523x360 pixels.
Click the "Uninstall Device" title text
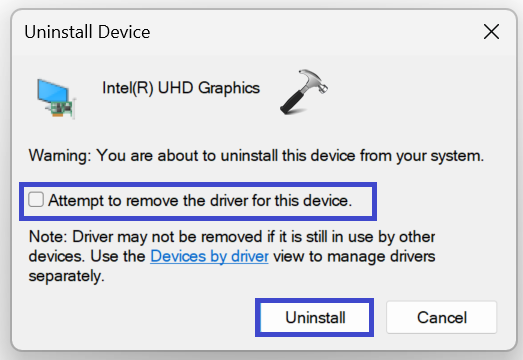pyautogui.click(x=87, y=32)
